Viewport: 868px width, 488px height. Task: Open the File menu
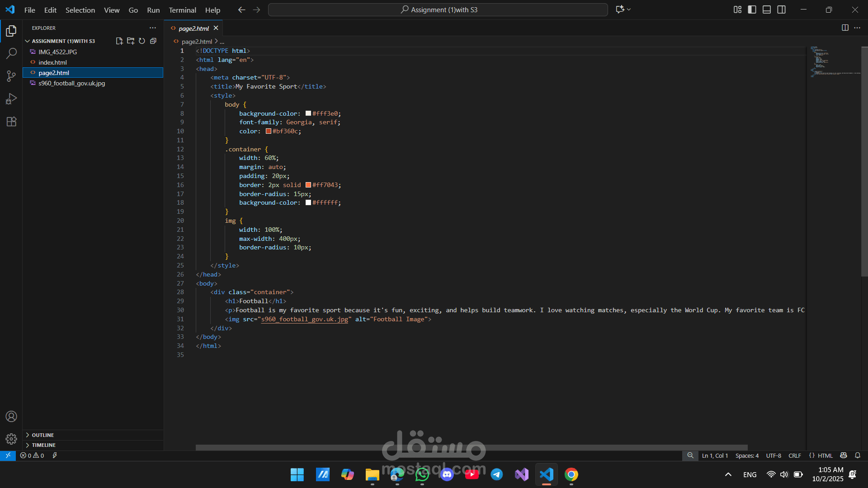[29, 10]
